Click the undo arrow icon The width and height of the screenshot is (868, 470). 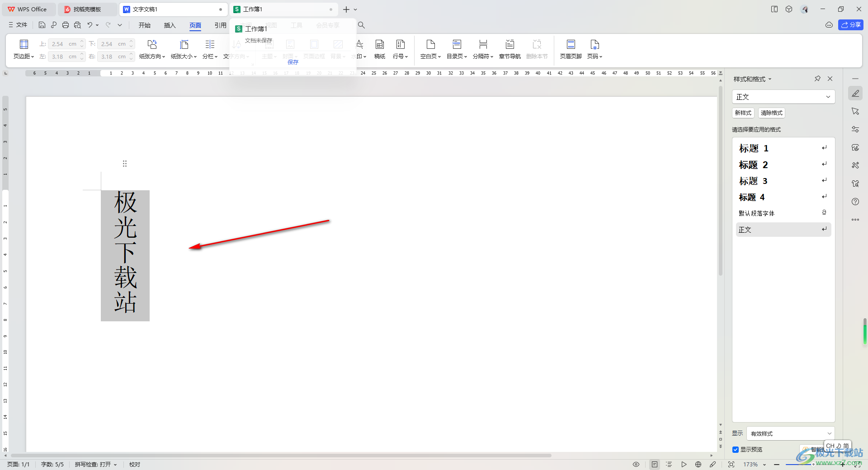tap(90, 25)
